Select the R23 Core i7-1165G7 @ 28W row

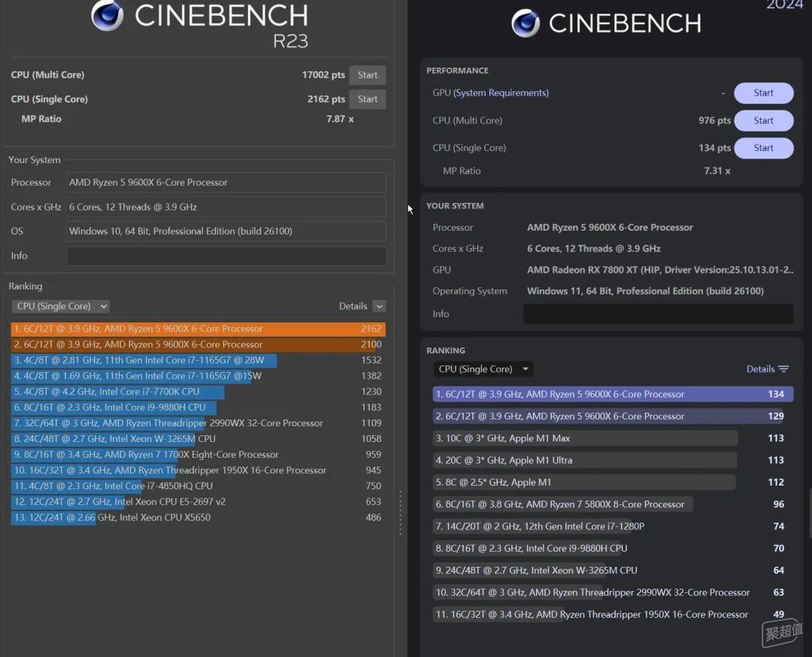pyautogui.click(x=198, y=360)
